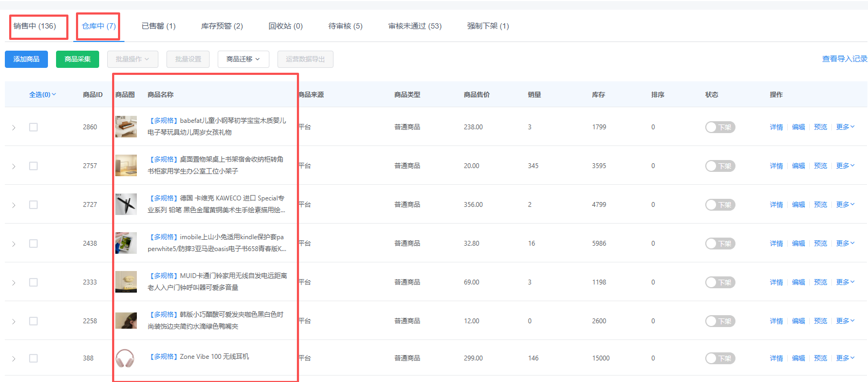
Task: Go to the 库存预警 (2) tab
Action: click(x=221, y=26)
